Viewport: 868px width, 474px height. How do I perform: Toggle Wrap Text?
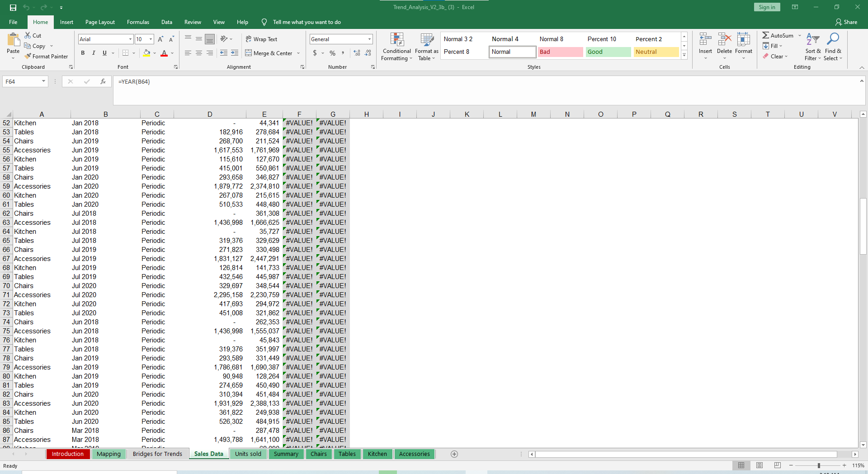(x=261, y=39)
